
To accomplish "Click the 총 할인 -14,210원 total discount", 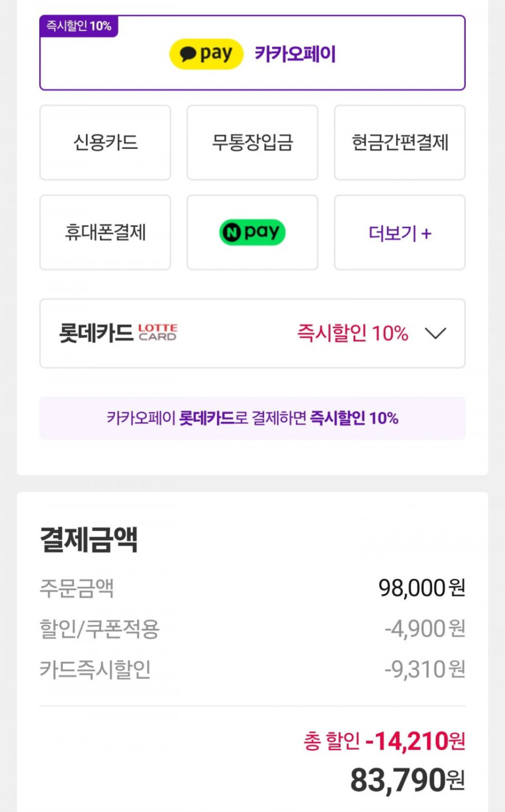I will (384, 740).
